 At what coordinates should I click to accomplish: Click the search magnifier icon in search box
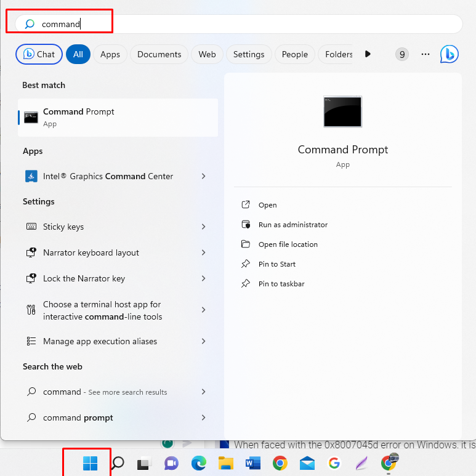click(30, 23)
